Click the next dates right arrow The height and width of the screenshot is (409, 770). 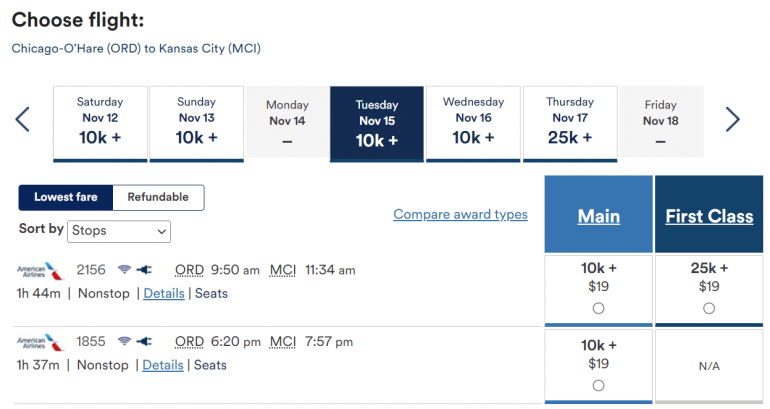tap(733, 120)
